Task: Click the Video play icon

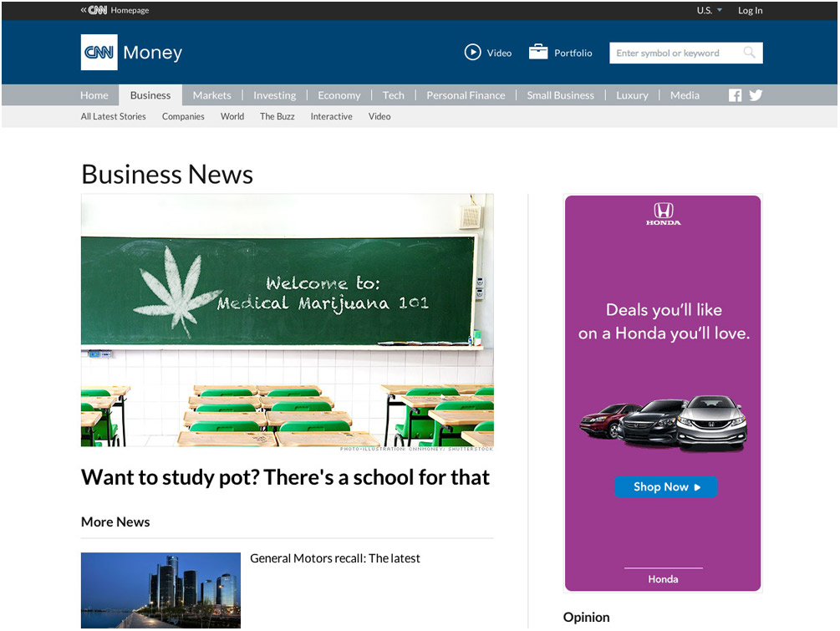Action: (x=473, y=53)
